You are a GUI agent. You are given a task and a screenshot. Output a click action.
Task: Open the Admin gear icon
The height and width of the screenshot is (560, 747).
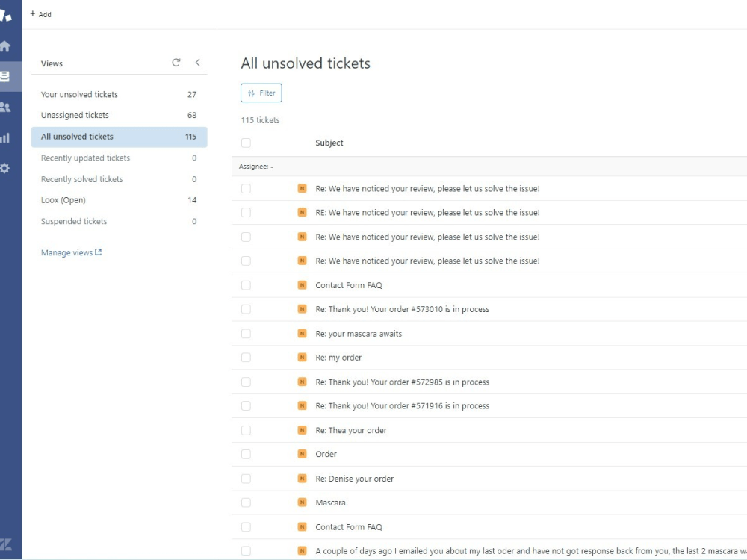(x=5, y=168)
